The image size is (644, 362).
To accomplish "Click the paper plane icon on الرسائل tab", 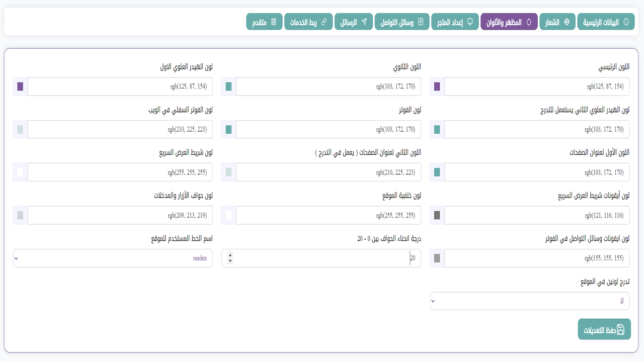I will click(x=364, y=22).
